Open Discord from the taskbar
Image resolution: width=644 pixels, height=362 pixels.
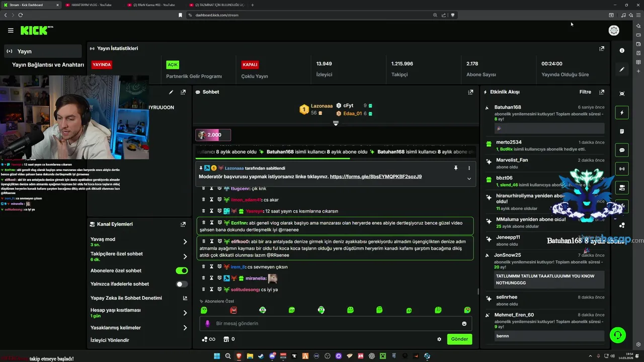pyautogui.click(x=272, y=356)
